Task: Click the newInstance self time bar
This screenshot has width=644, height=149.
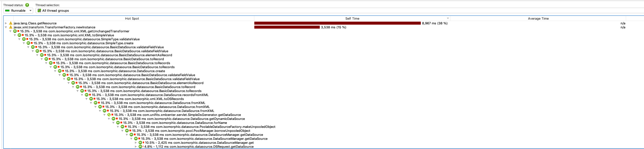Action: pos(287,27)
